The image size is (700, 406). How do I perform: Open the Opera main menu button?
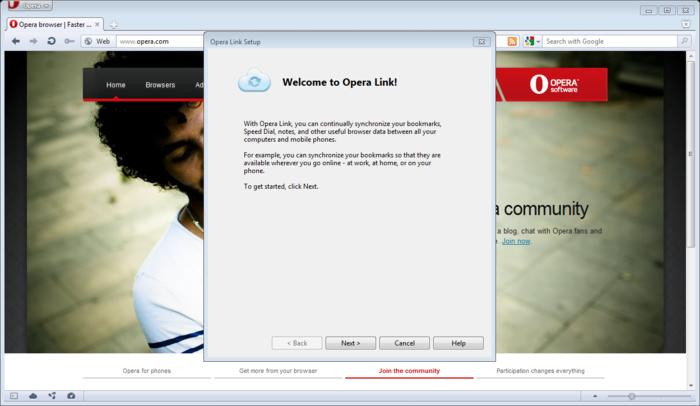click(29, 5)
